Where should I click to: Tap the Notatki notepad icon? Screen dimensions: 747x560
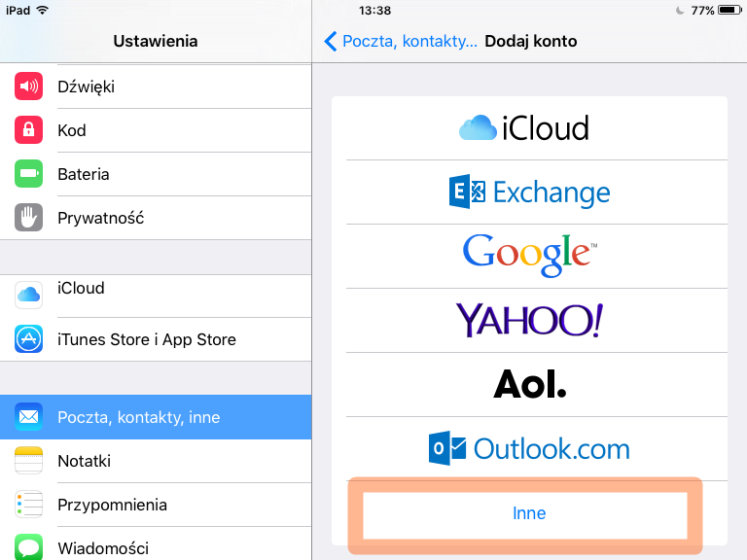[29, 461]
